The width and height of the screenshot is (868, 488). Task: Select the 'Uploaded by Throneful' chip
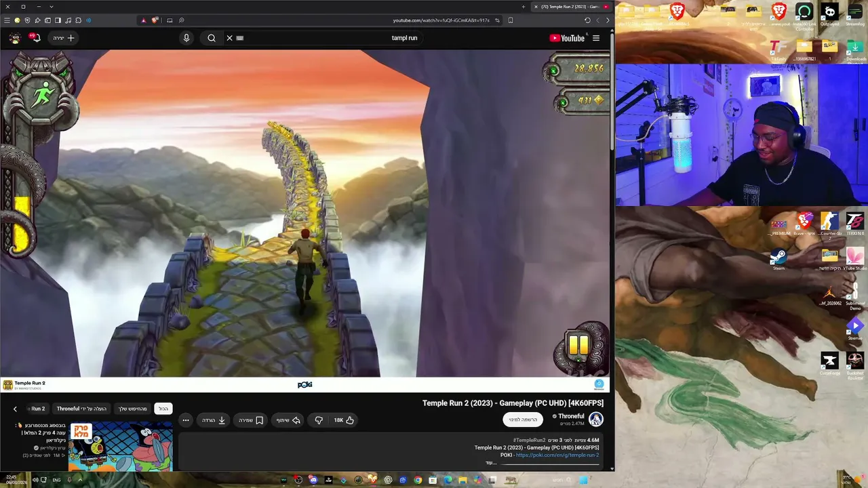[x=81, y=409]
